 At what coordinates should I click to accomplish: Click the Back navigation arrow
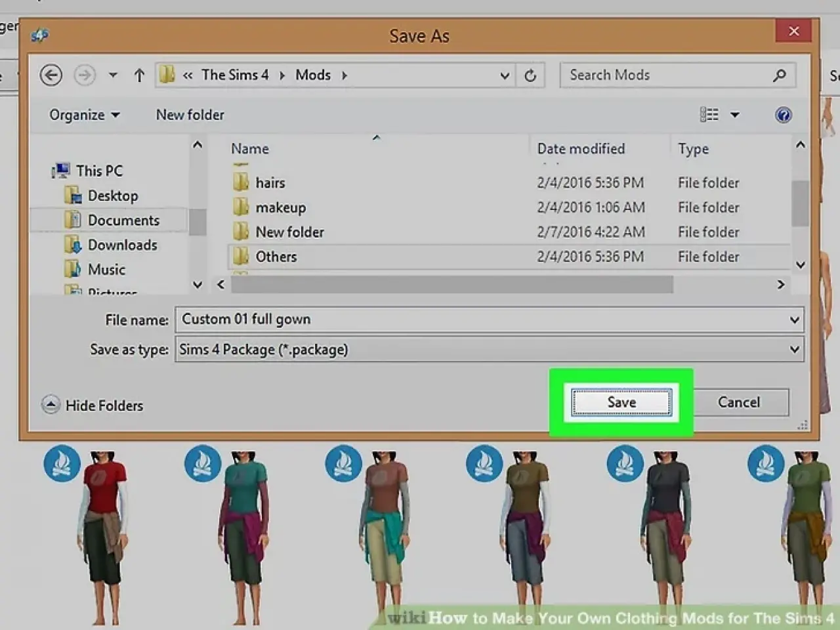(x=51, y=75)
